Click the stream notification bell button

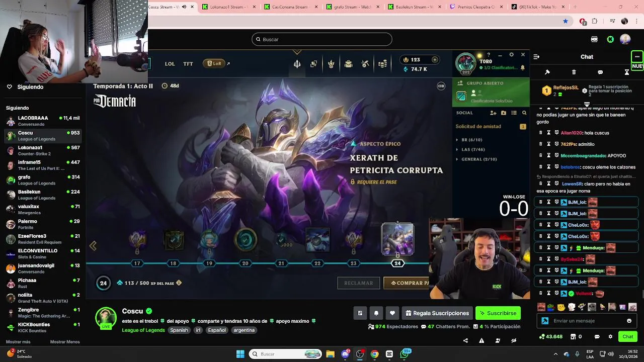pyautogui.click(x=376, y=313)
